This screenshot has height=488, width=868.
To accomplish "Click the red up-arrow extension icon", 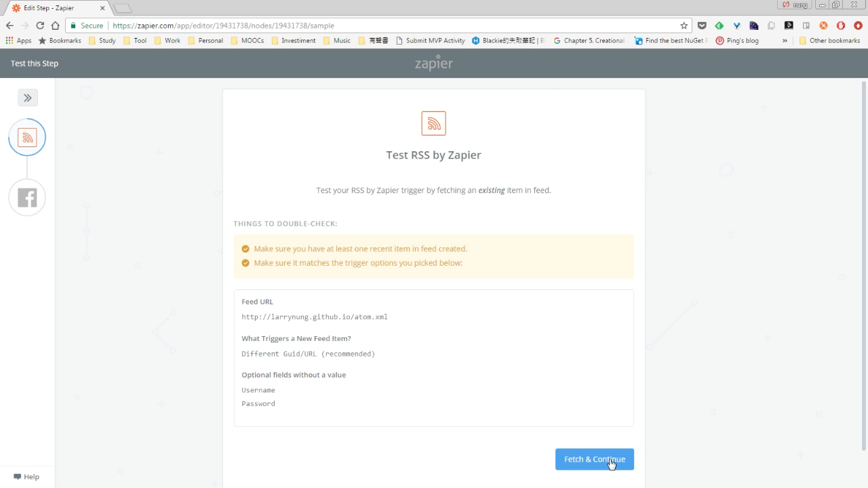I will coord(858,26).
